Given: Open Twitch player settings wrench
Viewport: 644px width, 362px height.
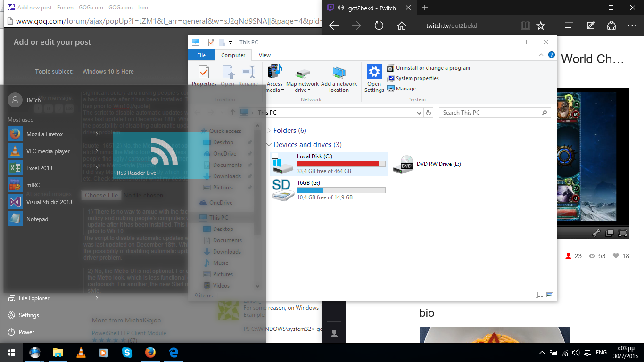Looking at the screenshot, I should [x=596, y=232].
